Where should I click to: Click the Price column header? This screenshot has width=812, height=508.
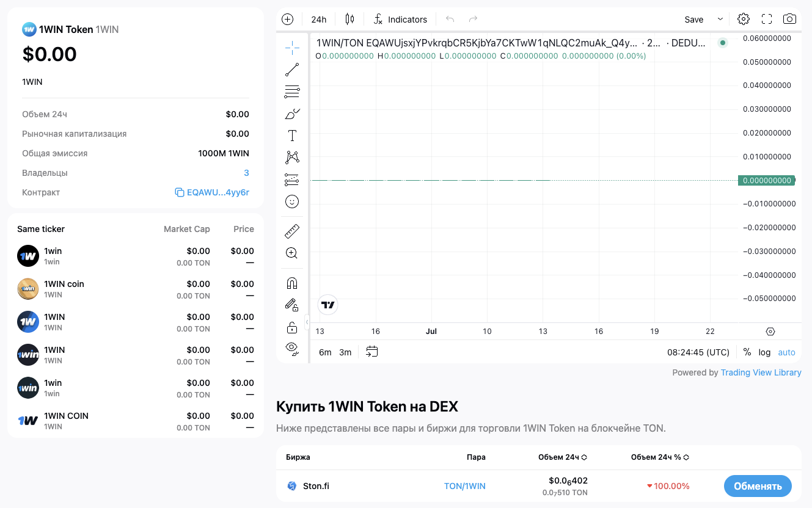pos(244,229)
